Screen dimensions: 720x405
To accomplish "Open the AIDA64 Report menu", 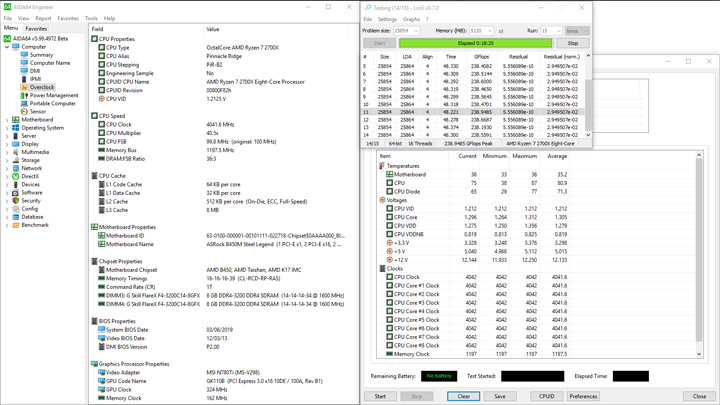I will point(43,18).
